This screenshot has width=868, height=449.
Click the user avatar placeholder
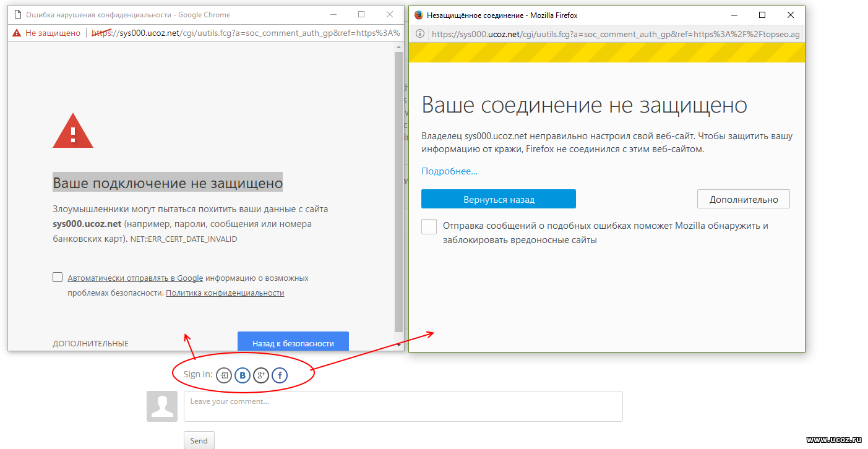tap(162, 406)
